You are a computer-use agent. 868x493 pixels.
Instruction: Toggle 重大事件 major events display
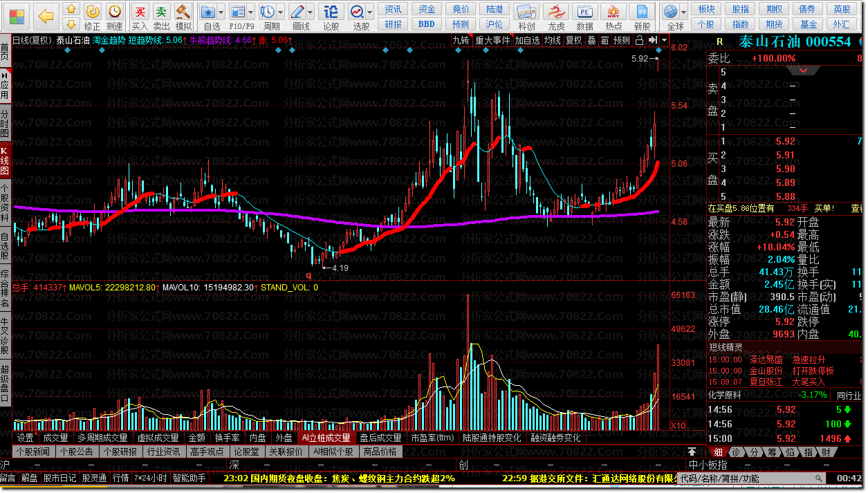[x=492, y=40]
